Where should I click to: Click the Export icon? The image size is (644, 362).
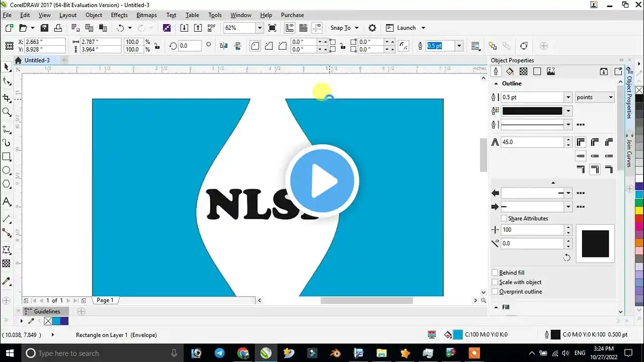coord(198,28)
